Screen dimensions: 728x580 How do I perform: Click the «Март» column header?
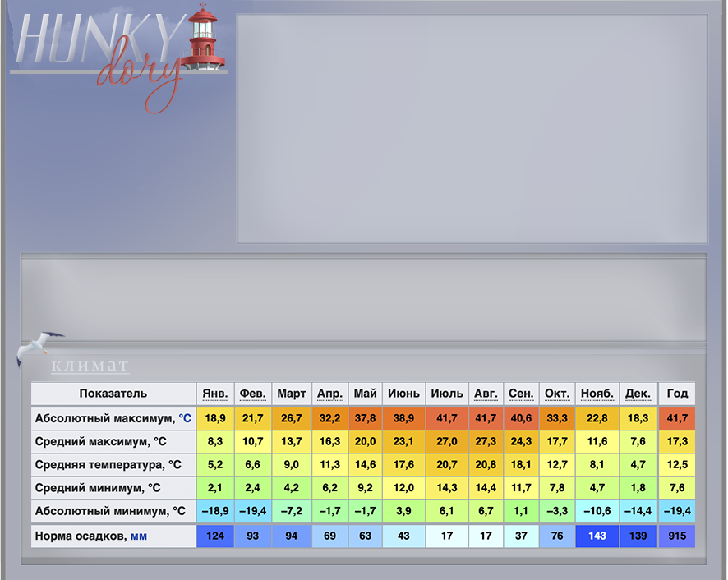click(291, 394)
